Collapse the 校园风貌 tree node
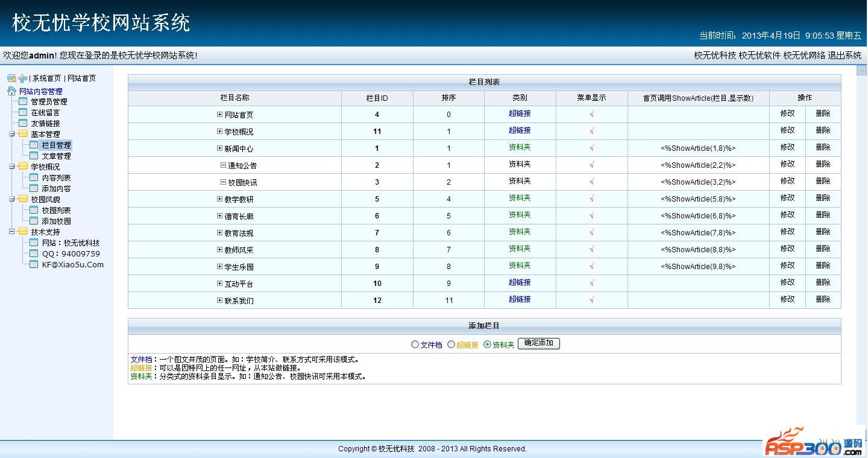The width and height of the screenshot is (868, 458). 11,199
